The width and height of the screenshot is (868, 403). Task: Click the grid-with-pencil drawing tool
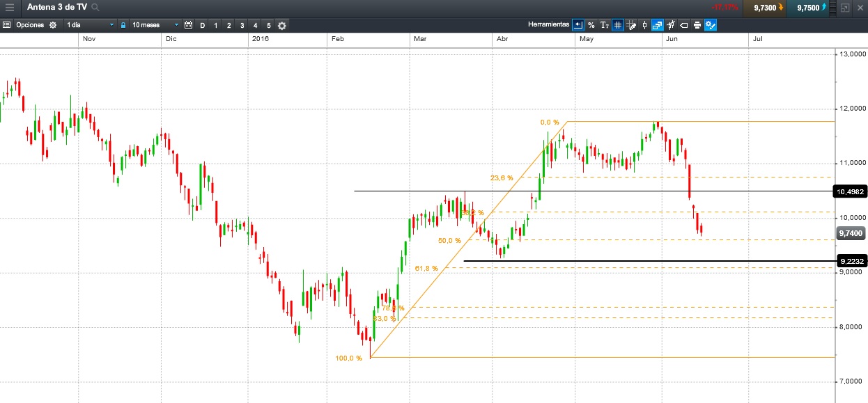point(631,25)
